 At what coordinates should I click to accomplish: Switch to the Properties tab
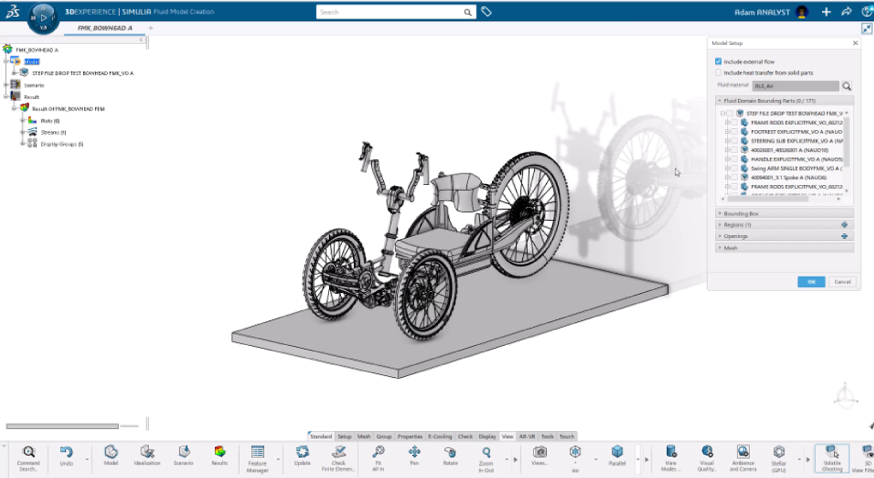pos(410,436)
